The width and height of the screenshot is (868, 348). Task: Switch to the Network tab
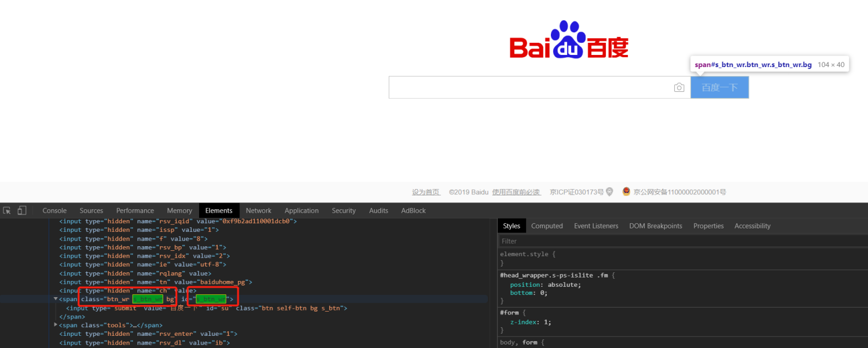pos(259,210)
